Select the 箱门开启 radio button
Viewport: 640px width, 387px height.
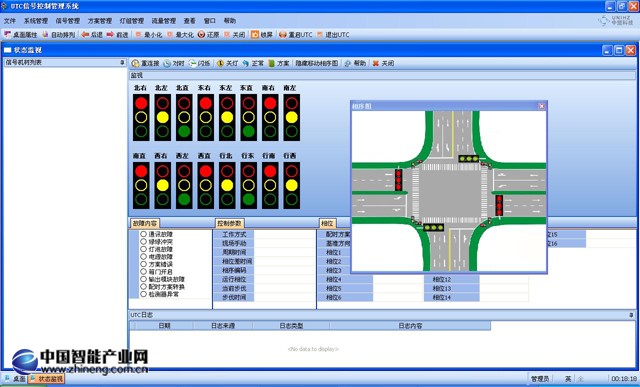[x=143, y=271]
